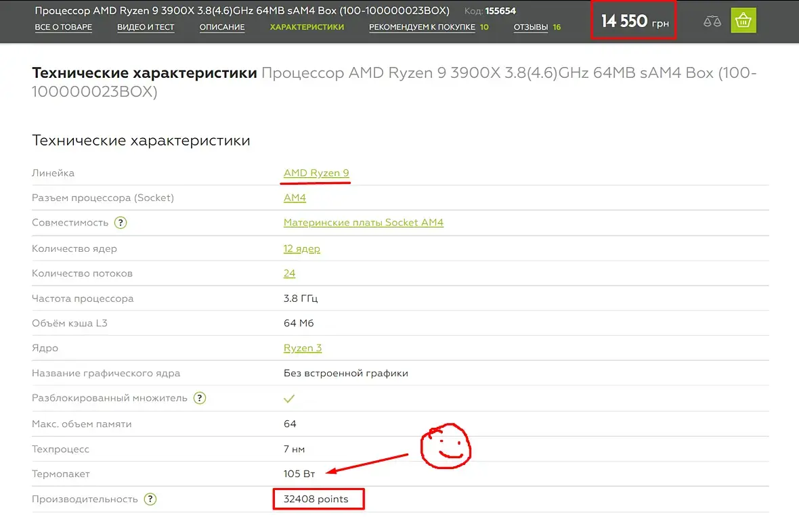Click the 32408 points performance value
Viewport: 799px width, 532px height.
[316, 499]
